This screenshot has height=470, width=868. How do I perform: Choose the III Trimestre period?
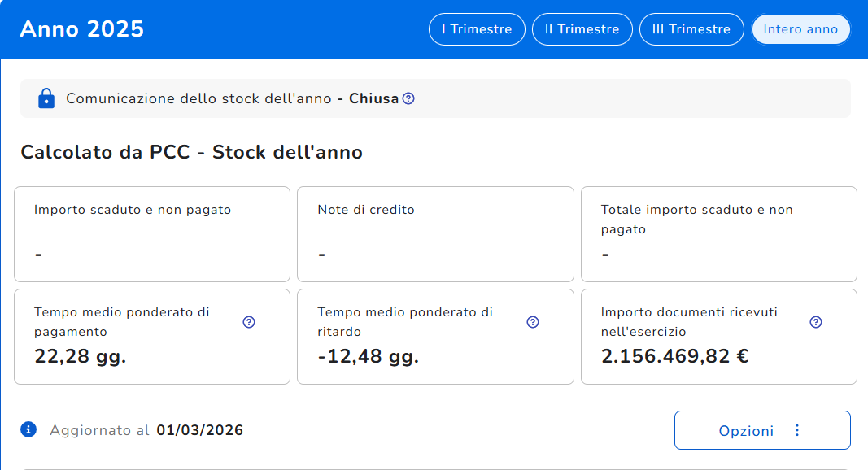pyautogui.click(x=691, y=29)
